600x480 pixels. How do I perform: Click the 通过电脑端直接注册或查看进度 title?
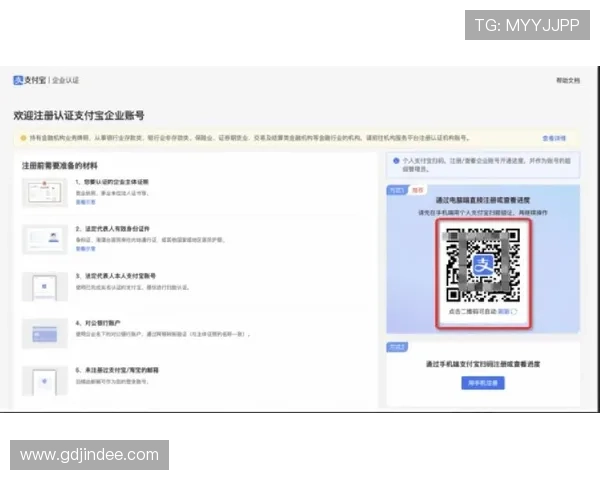pyautogui.click(x=483, y=200)
